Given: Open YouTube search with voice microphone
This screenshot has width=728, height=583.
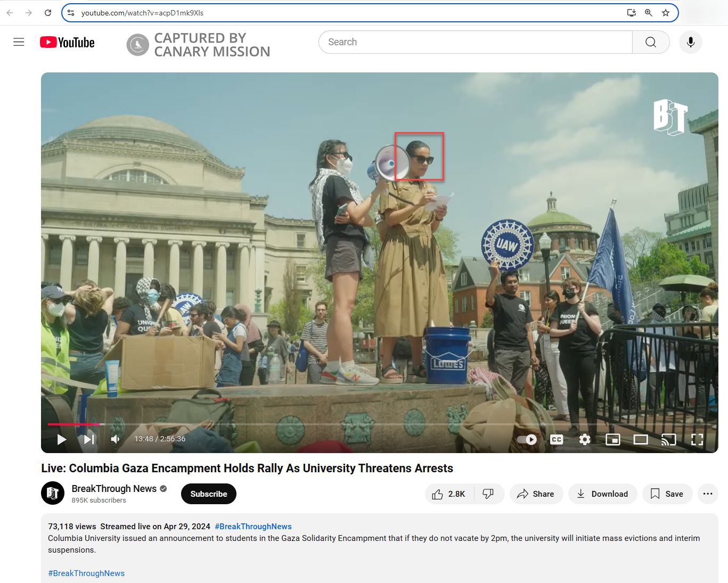Looking at the screenshot, I should pos(690,42).
